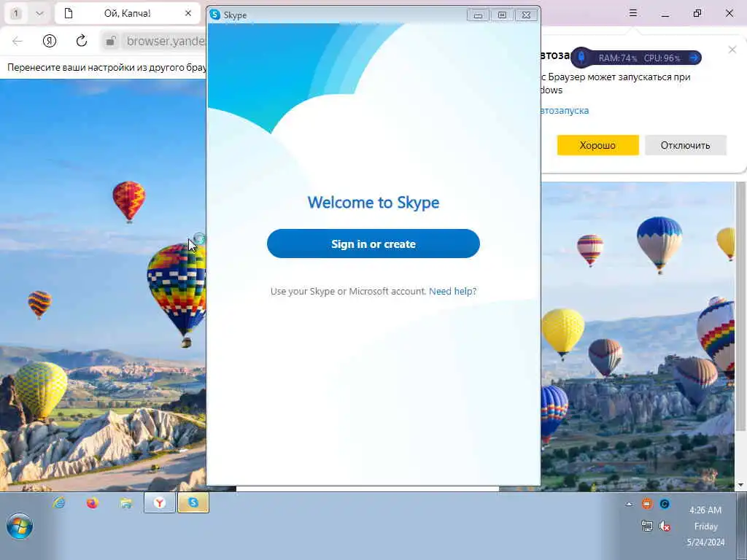Open the Windows Start menu
Viewport: 747px width, 560px height.
[20, 526]
